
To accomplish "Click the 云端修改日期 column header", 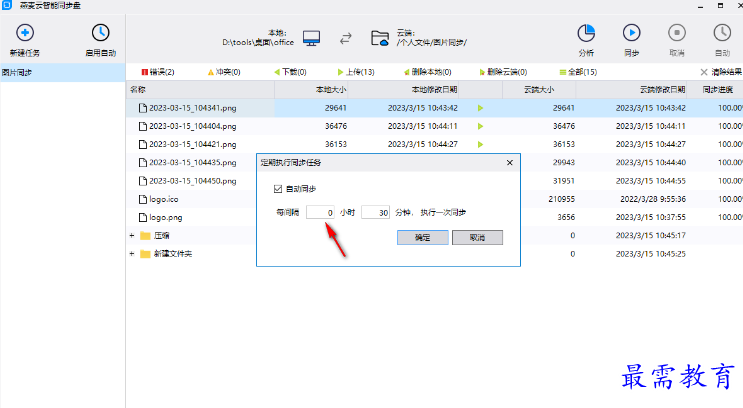I will point(632,90).
